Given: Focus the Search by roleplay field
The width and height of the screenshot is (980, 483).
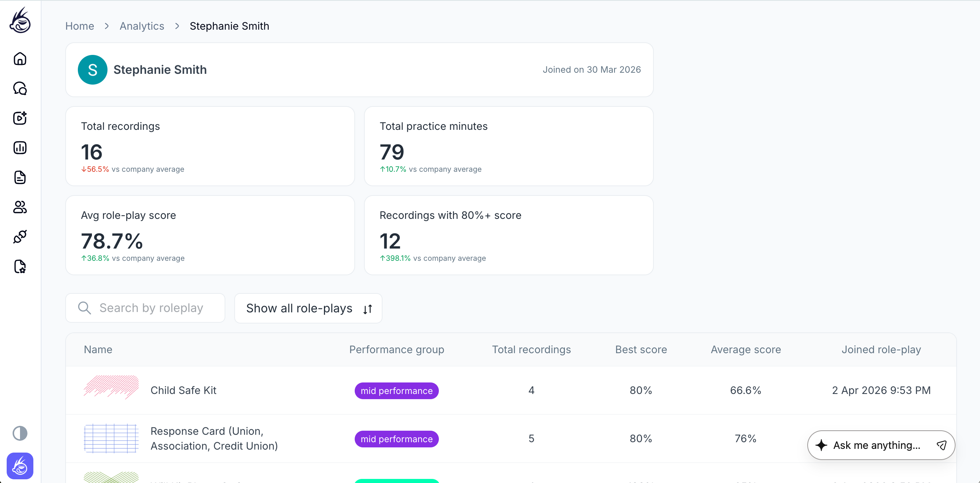Looking at the screenshot, I should pos(145,308).
